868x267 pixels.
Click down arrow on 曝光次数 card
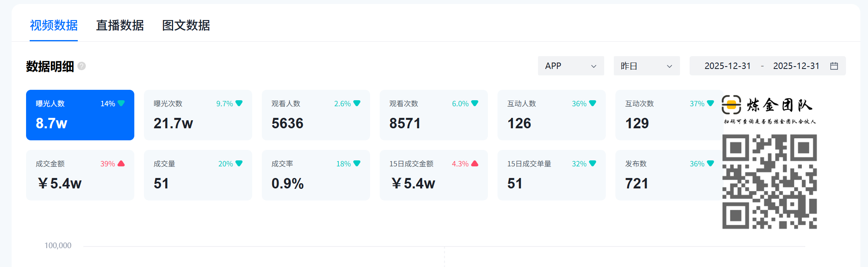click(239, 103)
